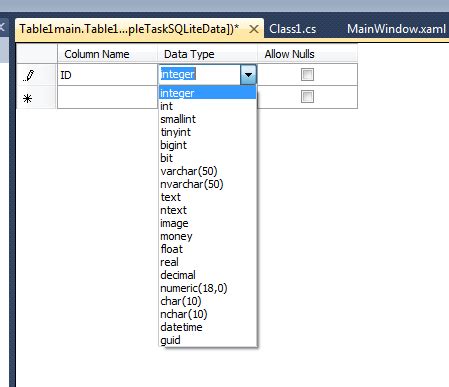449x387 pixels.
Task: Click the ID column name cell
Action: pos(108,75)
